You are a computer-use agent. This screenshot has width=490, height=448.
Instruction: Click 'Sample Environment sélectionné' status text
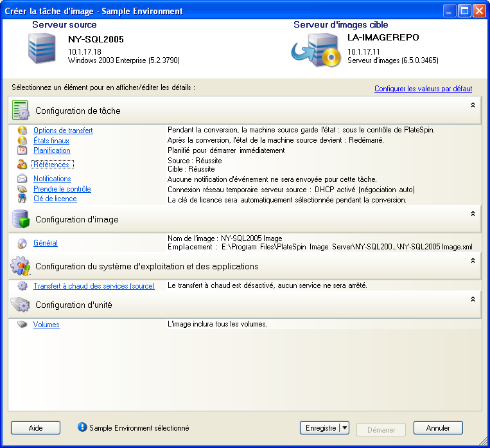pyautogui.click(x=139, y=428)
